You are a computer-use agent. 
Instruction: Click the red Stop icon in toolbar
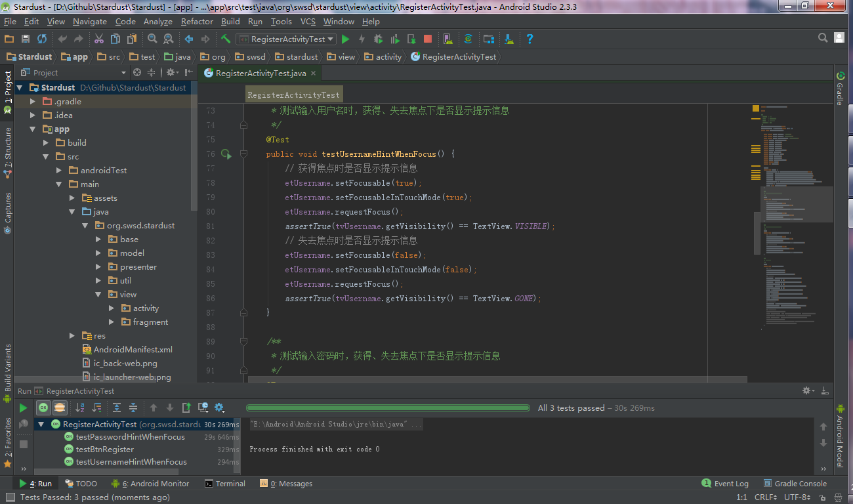tap(428, 39)
